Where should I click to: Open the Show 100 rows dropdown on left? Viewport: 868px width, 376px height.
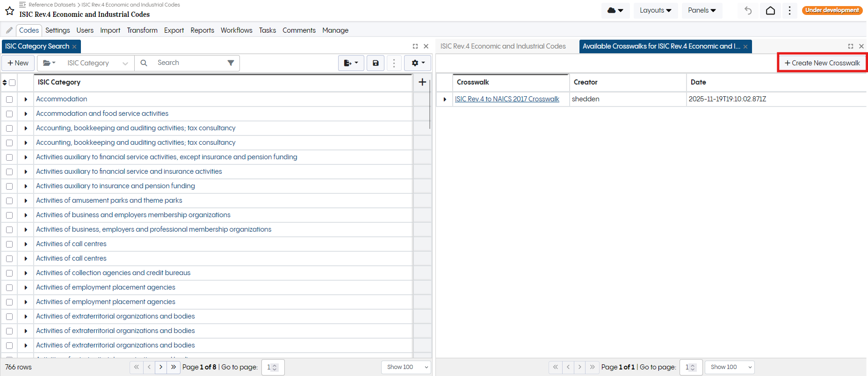point(406,367)
